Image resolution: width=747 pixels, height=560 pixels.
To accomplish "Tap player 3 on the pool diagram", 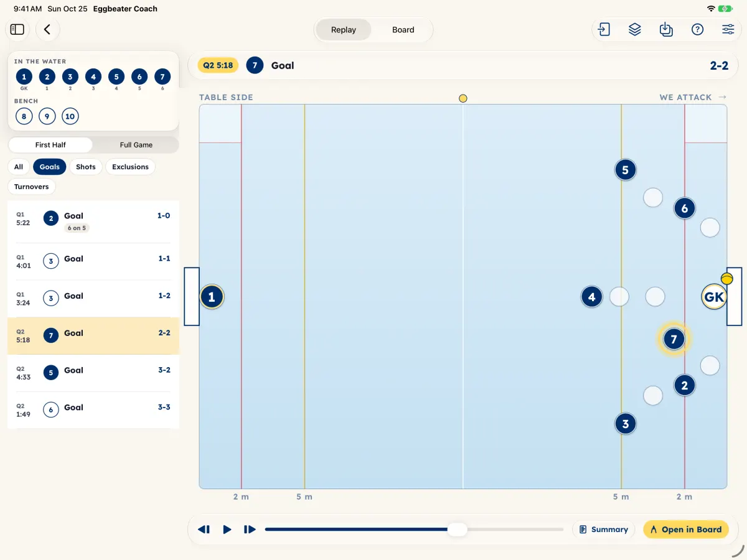I will point(625,424).
